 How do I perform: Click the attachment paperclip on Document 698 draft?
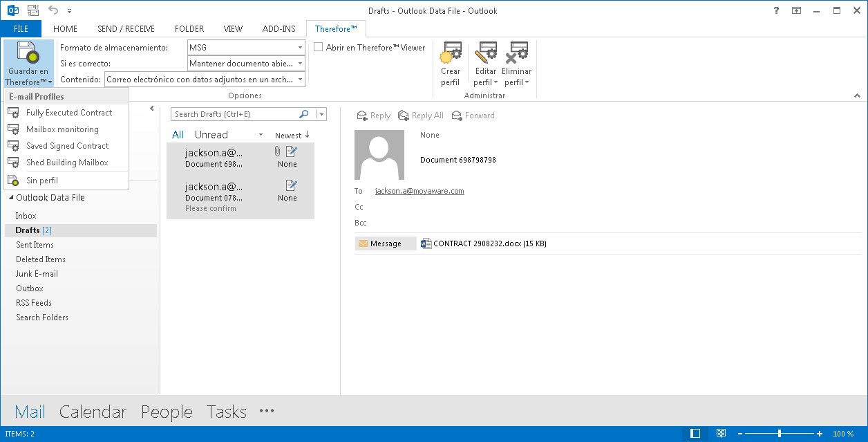[x=277, y=151]
